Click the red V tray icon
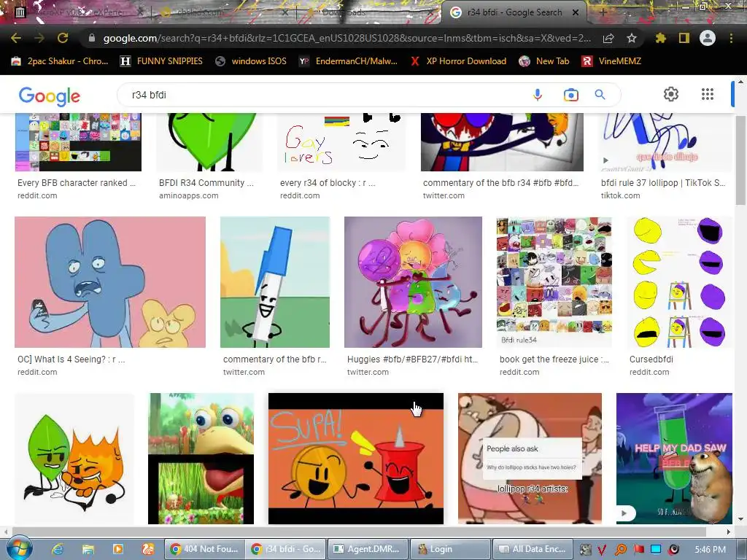747x560 pixels. point(602,550)
